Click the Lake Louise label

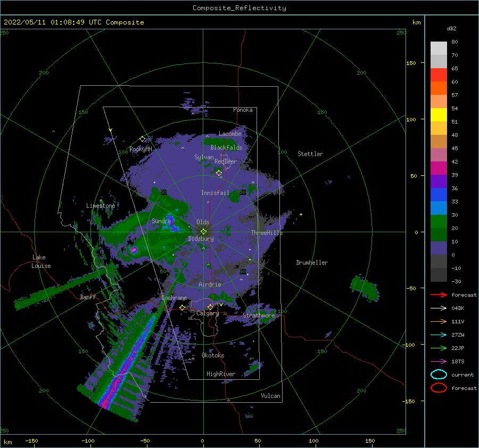tap(41, 262)
